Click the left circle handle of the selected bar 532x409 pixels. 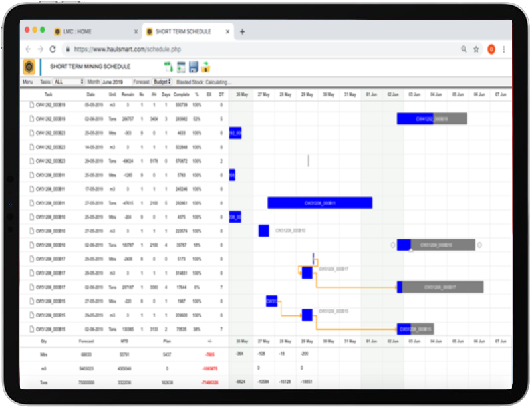coord(392,245)
